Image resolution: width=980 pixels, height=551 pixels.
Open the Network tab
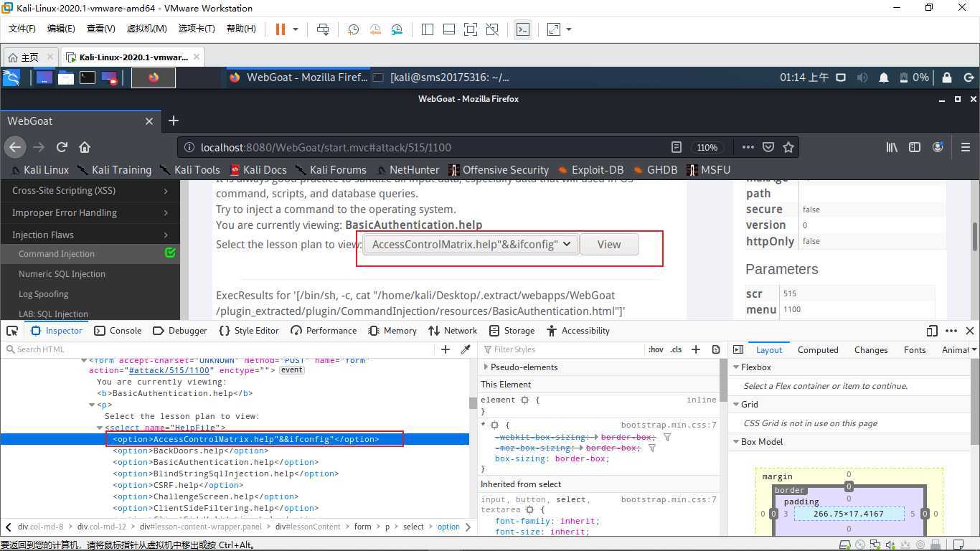[453, 331]
